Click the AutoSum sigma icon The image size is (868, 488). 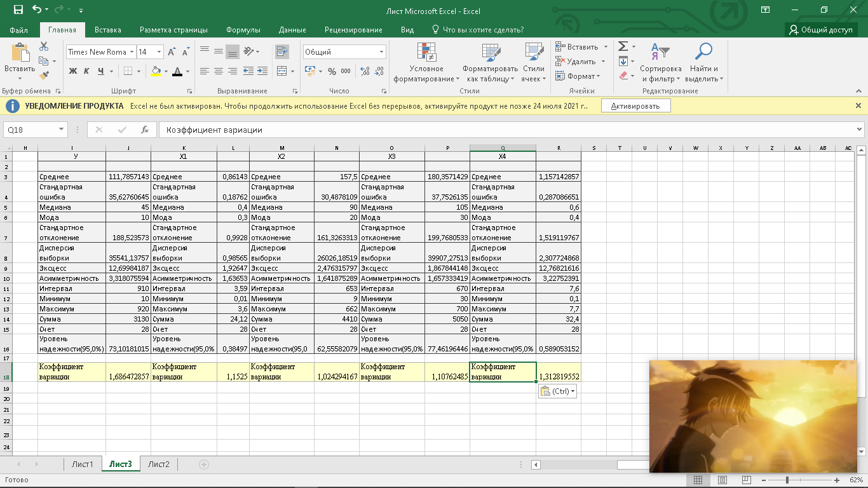click(623, 46)
